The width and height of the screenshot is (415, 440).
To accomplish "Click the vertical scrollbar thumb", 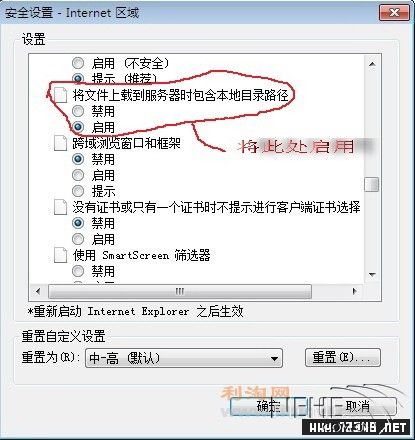I will click(x=372, y=184).
